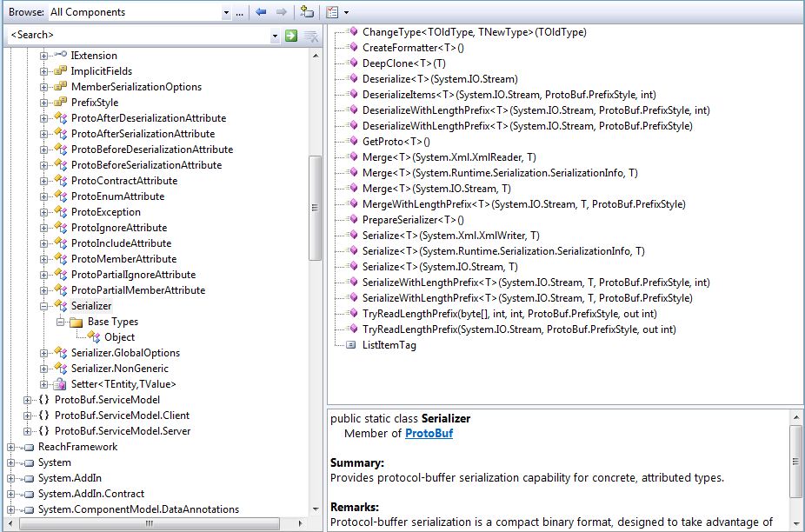Click the Deserialize<T>(System.IO.Stream) method icon
Screen dimensions: 805x532
tap(353, 78)
